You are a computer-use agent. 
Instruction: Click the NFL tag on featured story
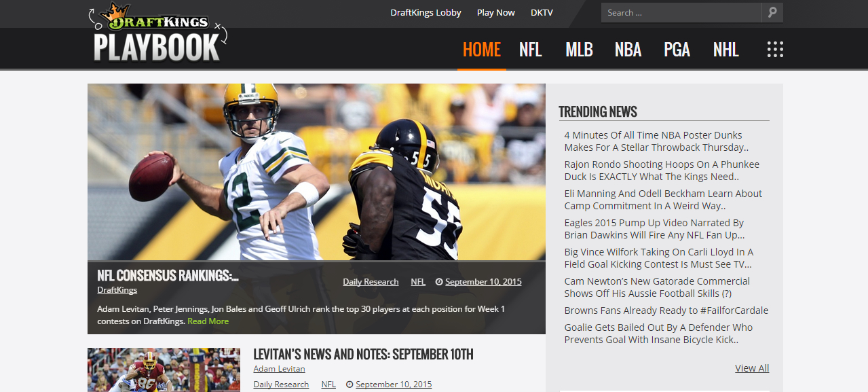pyautogui.click(x=418, y=282)
